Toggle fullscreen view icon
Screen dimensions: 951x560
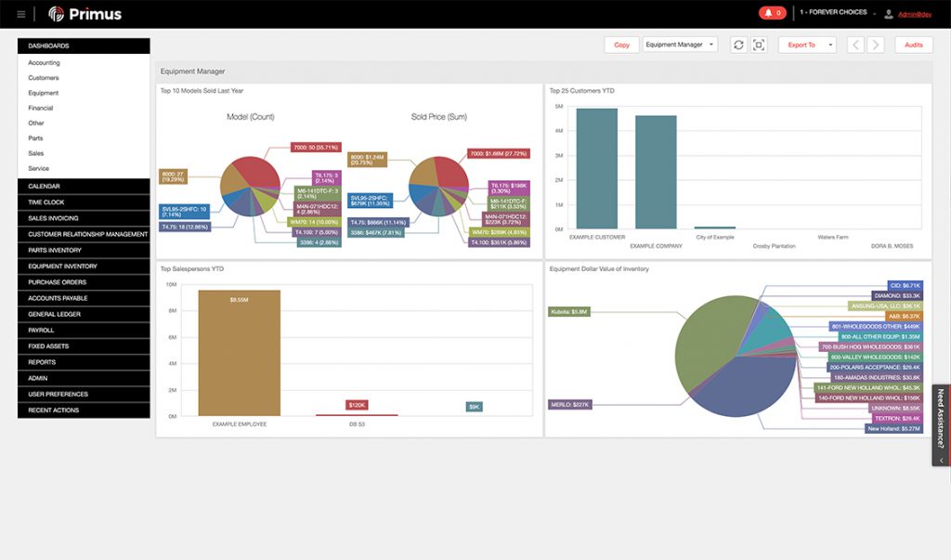click(759, 45)
